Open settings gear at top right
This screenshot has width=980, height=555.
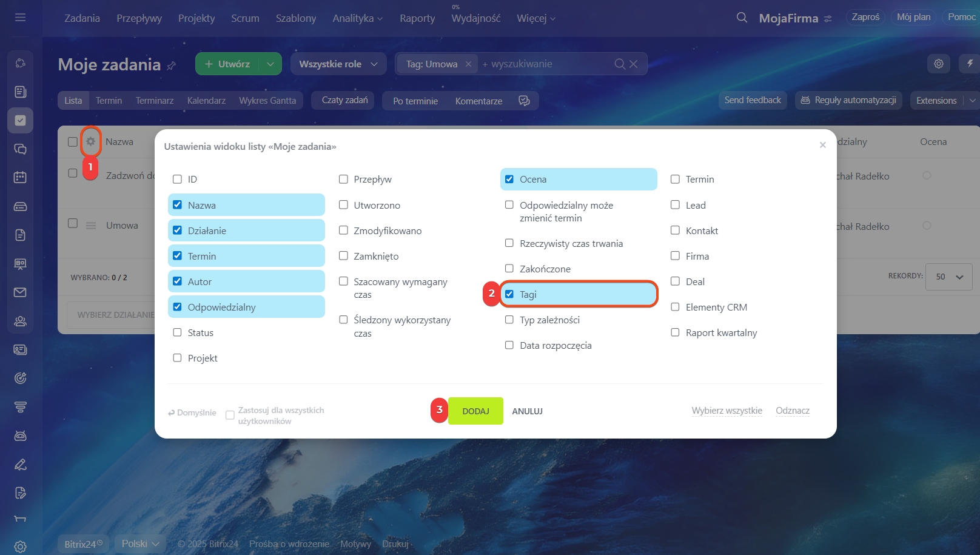[x=938, y=64]
